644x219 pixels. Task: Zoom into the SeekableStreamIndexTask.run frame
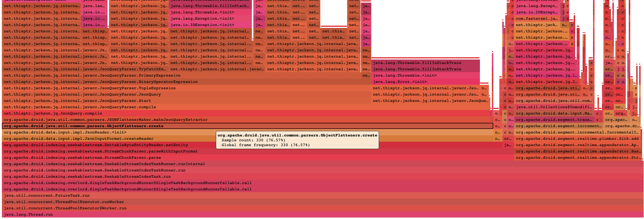[x=323, y=177]
